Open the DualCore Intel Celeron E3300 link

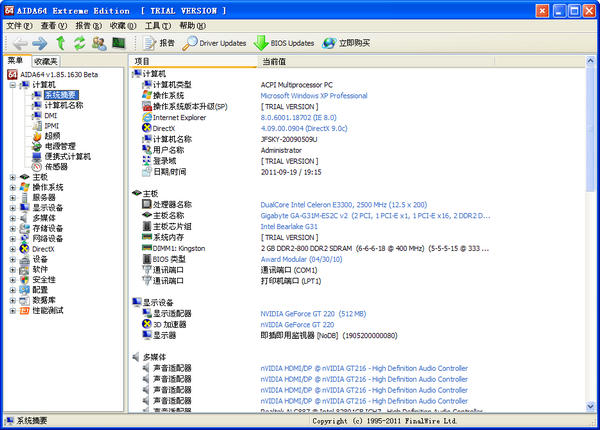point(344,205)
